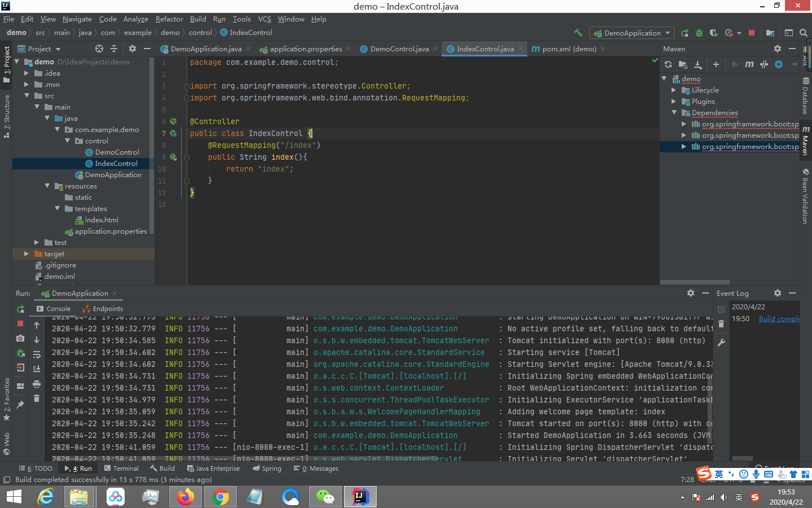Open the Terminal tool window
This screenshot has width=812, height=508.
(121, 468)
